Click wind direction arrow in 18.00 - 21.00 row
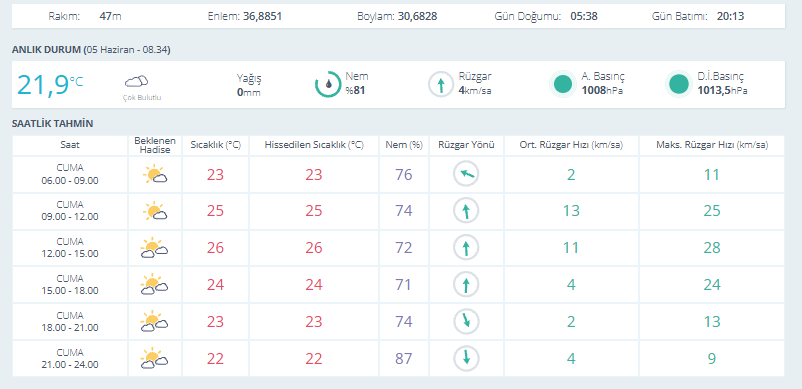This screenshot has width=802, height=389. pos(466,322)
